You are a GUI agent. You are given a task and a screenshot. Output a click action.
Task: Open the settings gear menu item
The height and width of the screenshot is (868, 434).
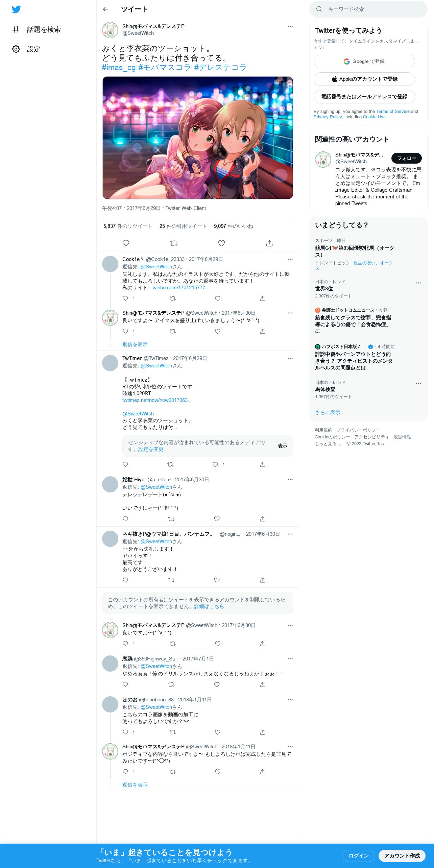[26, 49]
